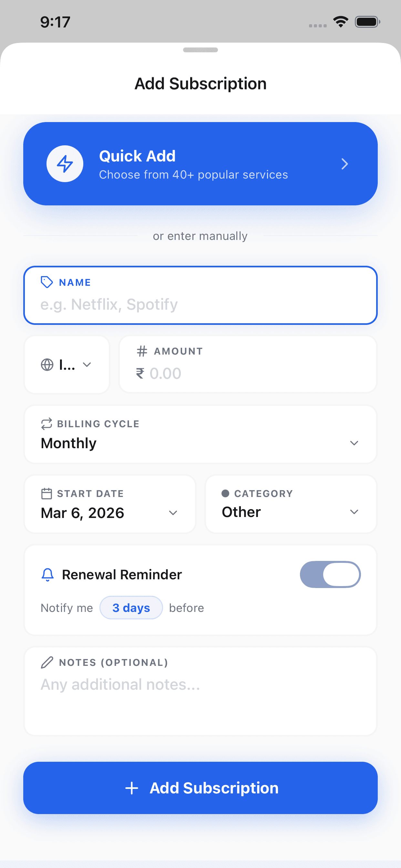Open the Start Date picker chevron
Viewport: 401px width, 868px height.
point(173,513)
